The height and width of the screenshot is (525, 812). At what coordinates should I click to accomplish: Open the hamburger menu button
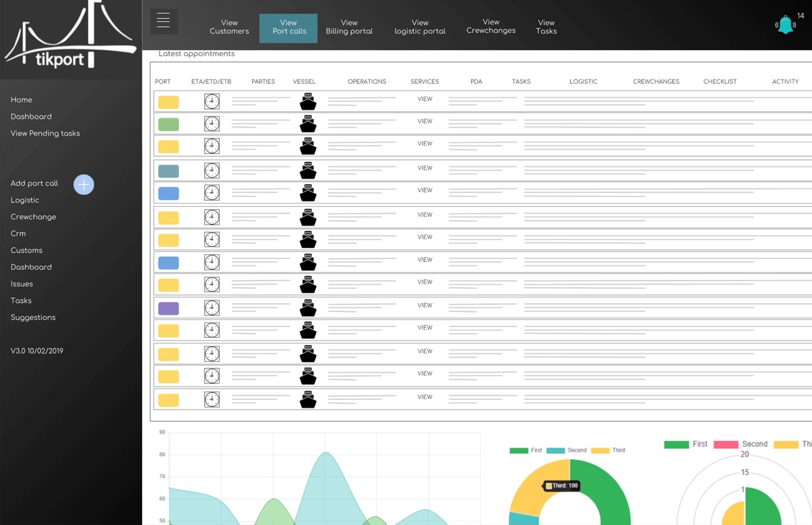pyautogui.click(x=164, y=21)
